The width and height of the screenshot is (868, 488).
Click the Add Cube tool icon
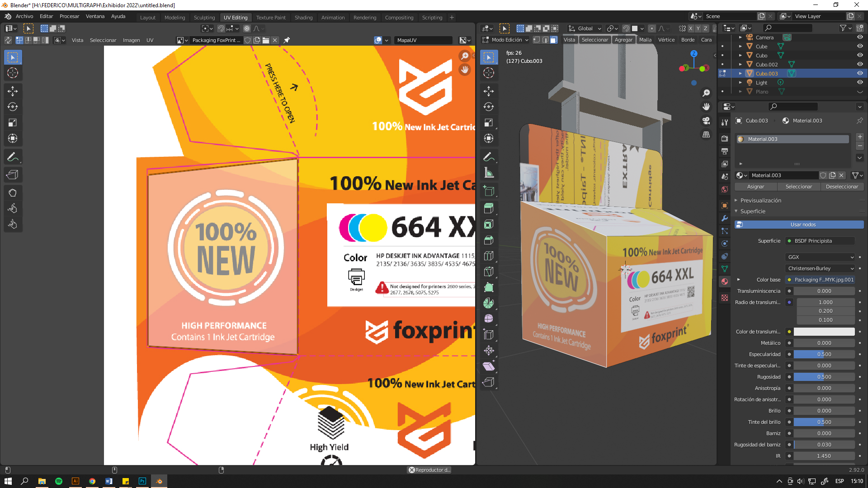tap(489, 191)
